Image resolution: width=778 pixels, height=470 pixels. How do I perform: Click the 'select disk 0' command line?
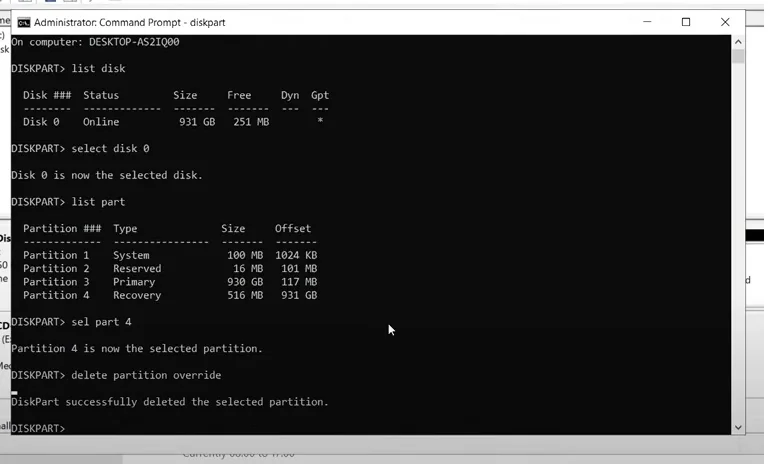point(80,149)
